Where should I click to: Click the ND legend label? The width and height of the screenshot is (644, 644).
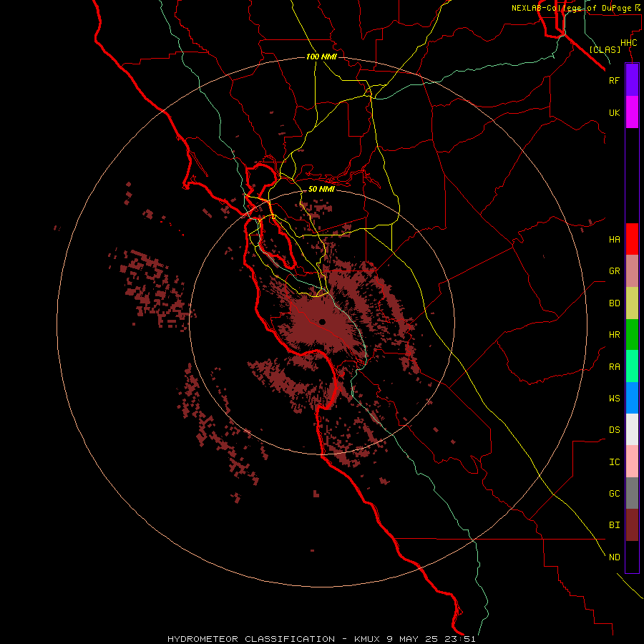point(614,557)
